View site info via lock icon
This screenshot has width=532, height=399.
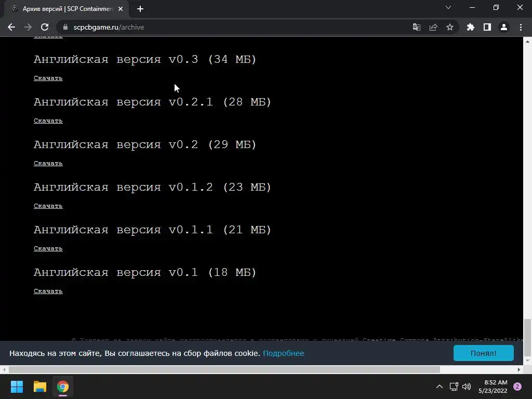pyautogui.click(x=65, y=27)
